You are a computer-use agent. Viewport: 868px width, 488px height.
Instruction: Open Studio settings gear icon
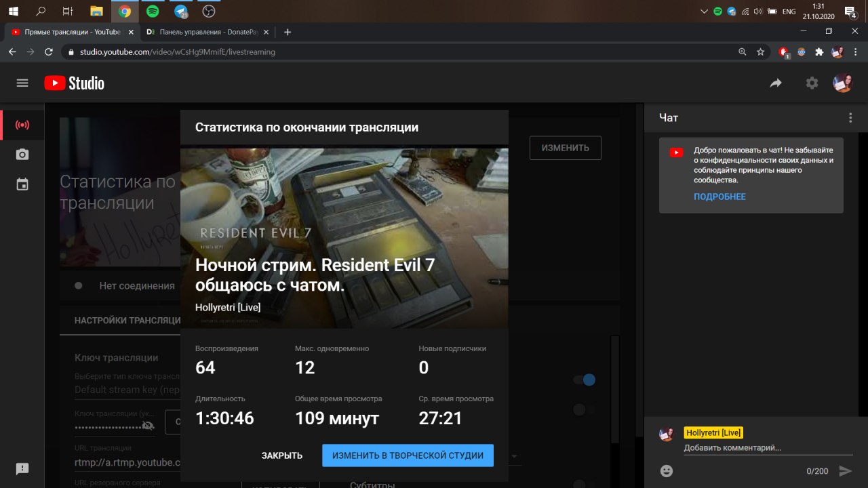812,83
